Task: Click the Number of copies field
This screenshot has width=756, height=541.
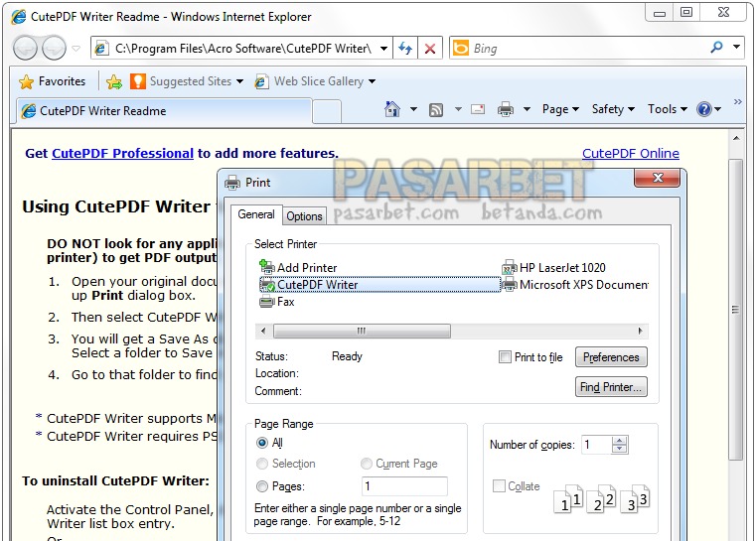Action: click(x=597, y=444)
